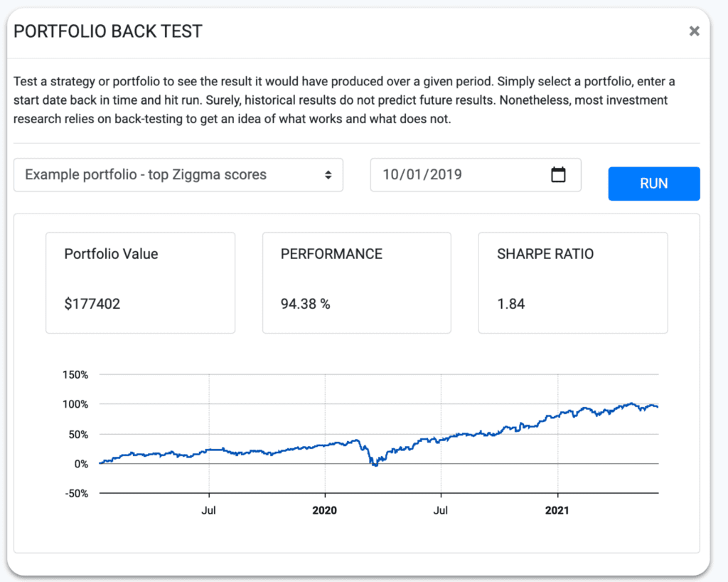The height and width of the screenshot is (582, 728).
Task: Click the Jul label before 2020
Action: [208, 510]
